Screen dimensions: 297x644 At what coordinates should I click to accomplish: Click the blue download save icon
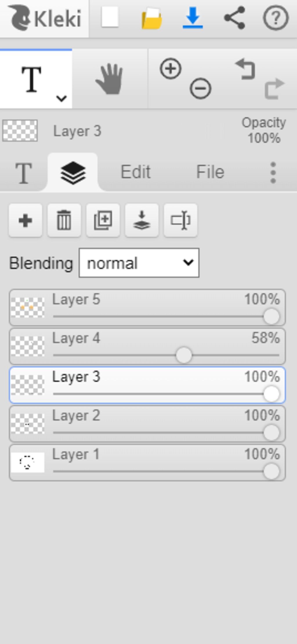pyautogui.click(x=193, y=18)
